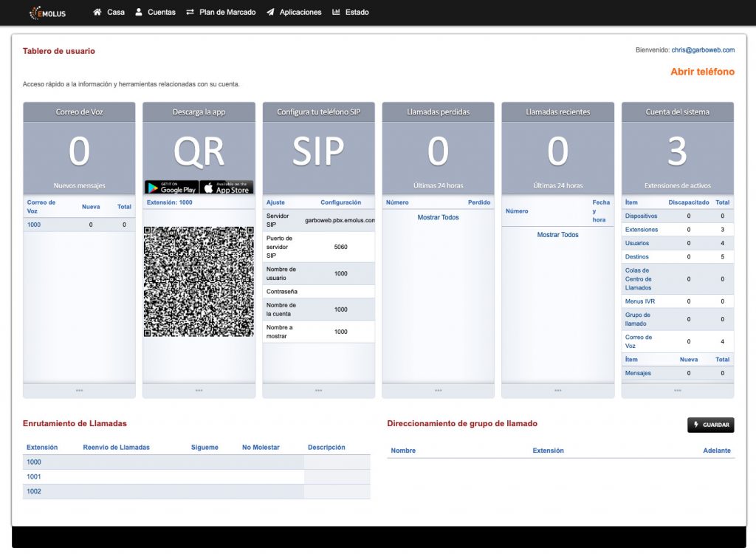Click the Emolus logo
The height and width of the screenshot is (554, 756).
click(x=48, y=13)
